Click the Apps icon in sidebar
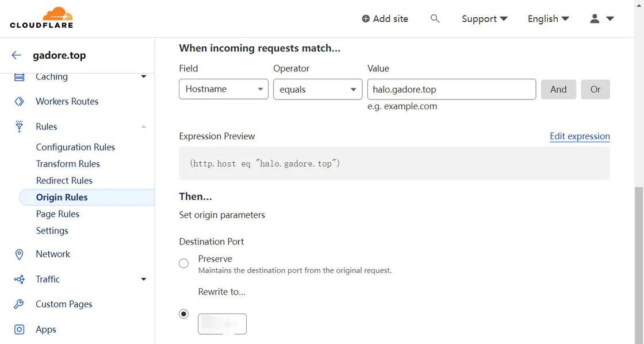 (20, 330)
